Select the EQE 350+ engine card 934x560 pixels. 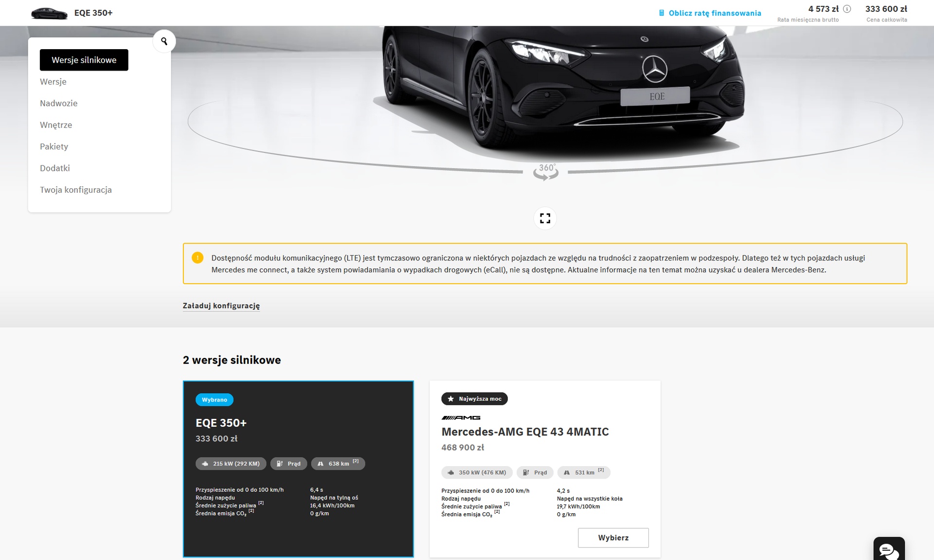(x=298, y=469)
